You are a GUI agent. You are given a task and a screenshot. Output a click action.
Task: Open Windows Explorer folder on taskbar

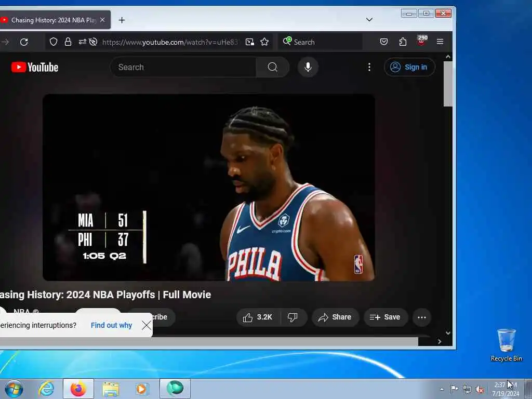pos(111,389)
